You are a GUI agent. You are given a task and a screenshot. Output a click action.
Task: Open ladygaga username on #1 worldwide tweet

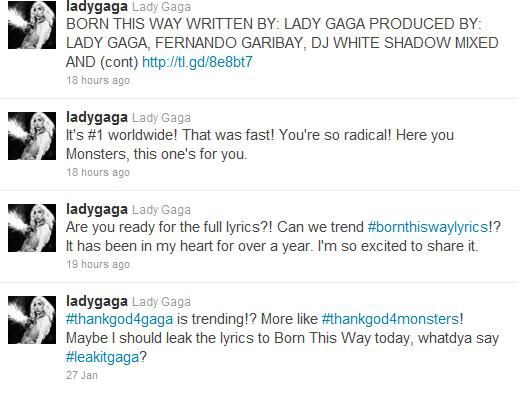(x=97, y=117)
